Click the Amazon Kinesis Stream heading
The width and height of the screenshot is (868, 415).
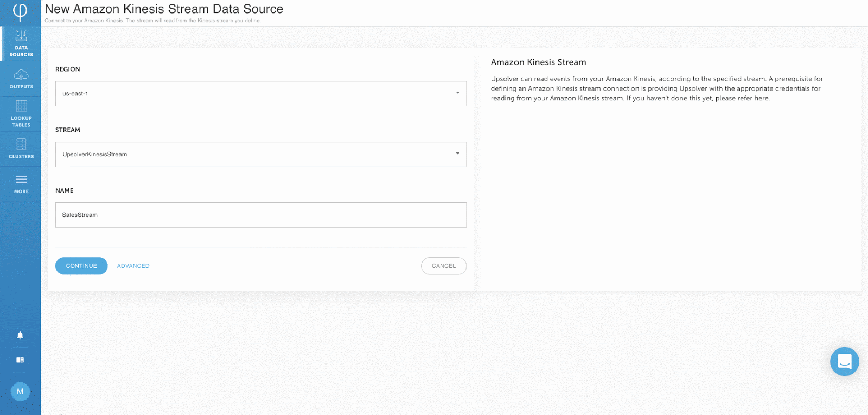(x=539, y=62)
